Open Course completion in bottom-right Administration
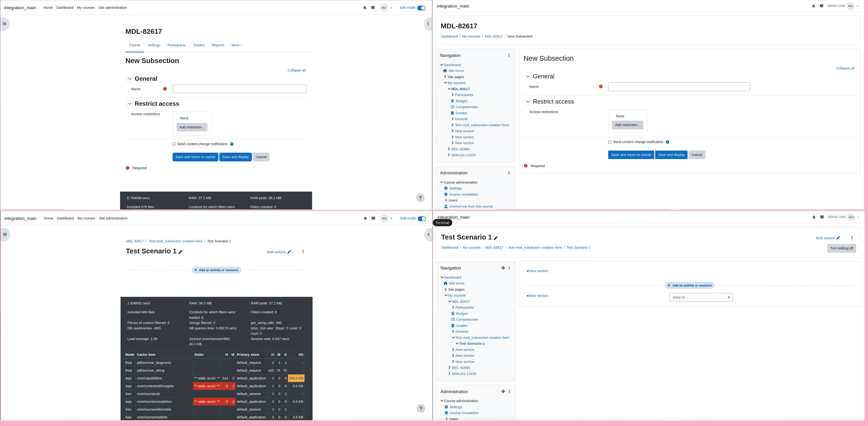The height and width of the screenshot is (426, 868). coord(464,413)
